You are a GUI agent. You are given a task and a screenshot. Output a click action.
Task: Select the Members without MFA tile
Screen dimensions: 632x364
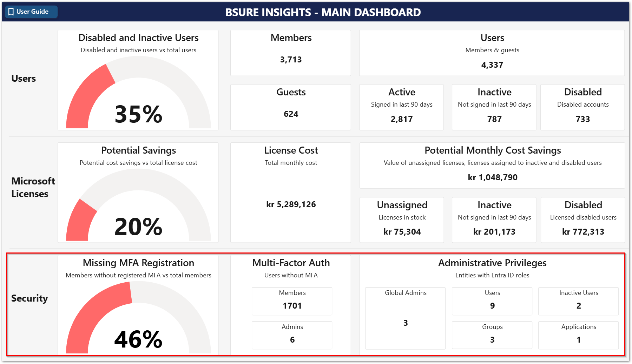click(x=292, y=301)
